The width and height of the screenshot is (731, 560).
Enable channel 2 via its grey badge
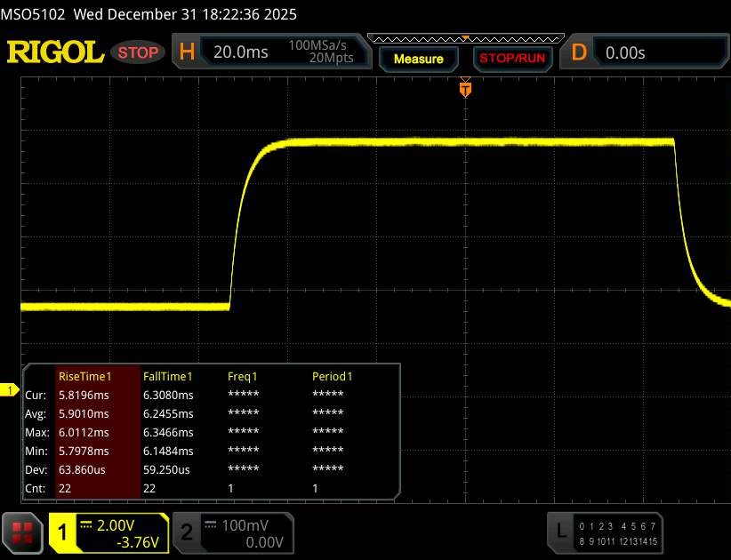pos(187,532)
